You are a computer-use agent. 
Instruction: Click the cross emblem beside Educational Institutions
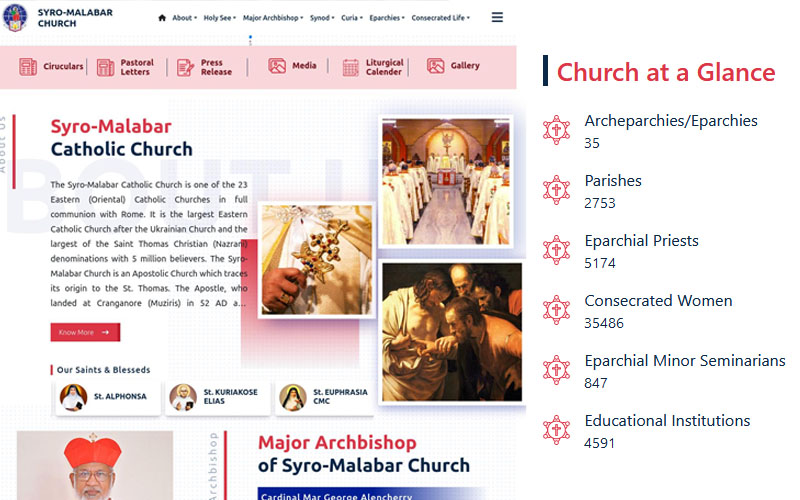pos(556,430)
